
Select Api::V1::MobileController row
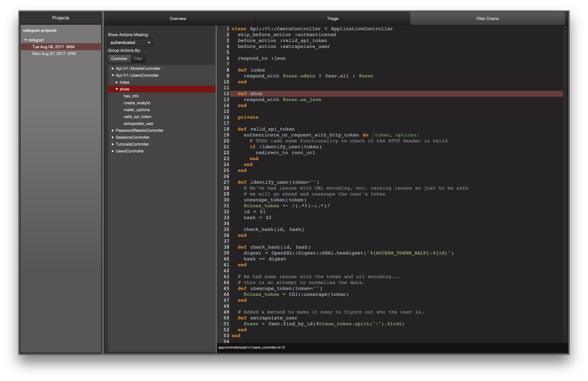(162, 68)
